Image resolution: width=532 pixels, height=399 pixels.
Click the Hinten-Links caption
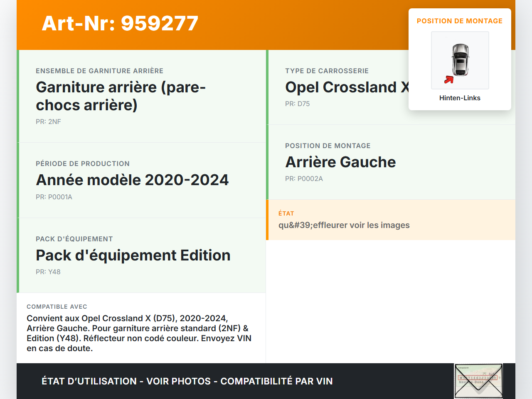[460, 98]
